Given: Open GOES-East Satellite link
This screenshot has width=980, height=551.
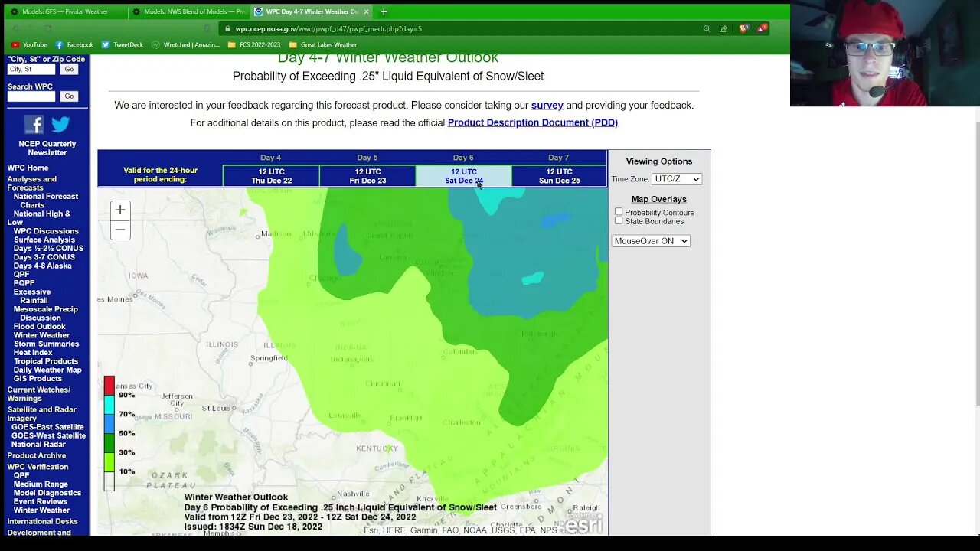Looking at the screenshot, I should coord(47,427).
